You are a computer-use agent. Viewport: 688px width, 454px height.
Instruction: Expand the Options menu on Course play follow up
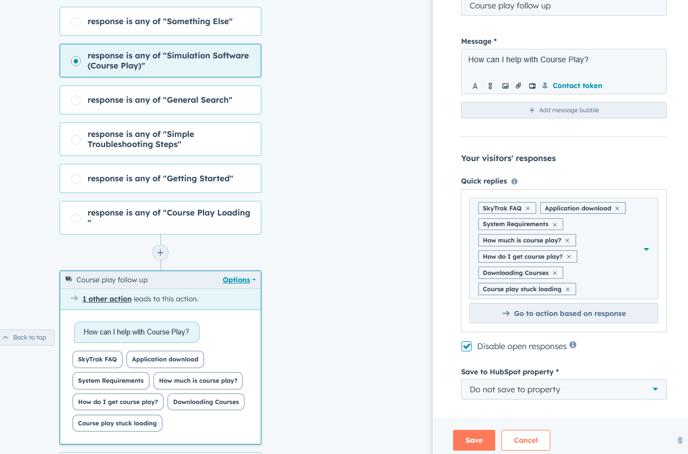[238, 280]
